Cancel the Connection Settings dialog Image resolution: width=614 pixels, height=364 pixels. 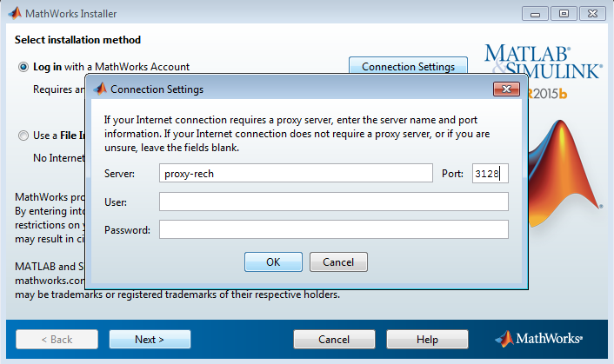(338, 262)
